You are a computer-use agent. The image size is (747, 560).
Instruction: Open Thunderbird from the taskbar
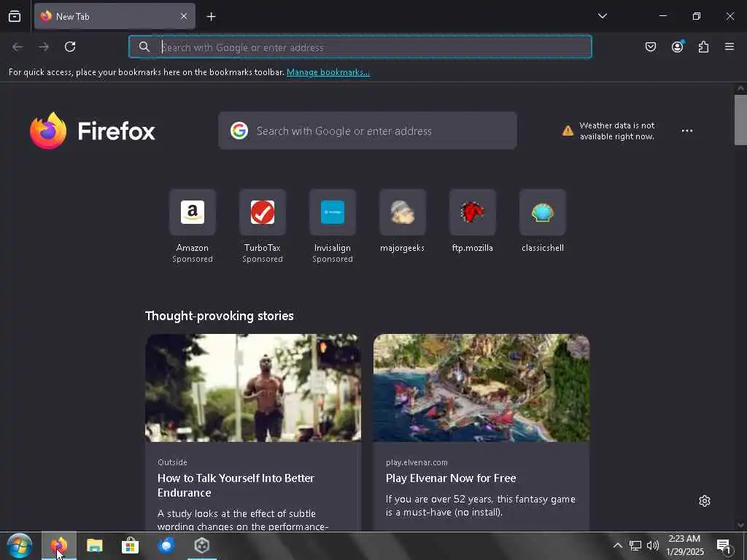point(166,545)
